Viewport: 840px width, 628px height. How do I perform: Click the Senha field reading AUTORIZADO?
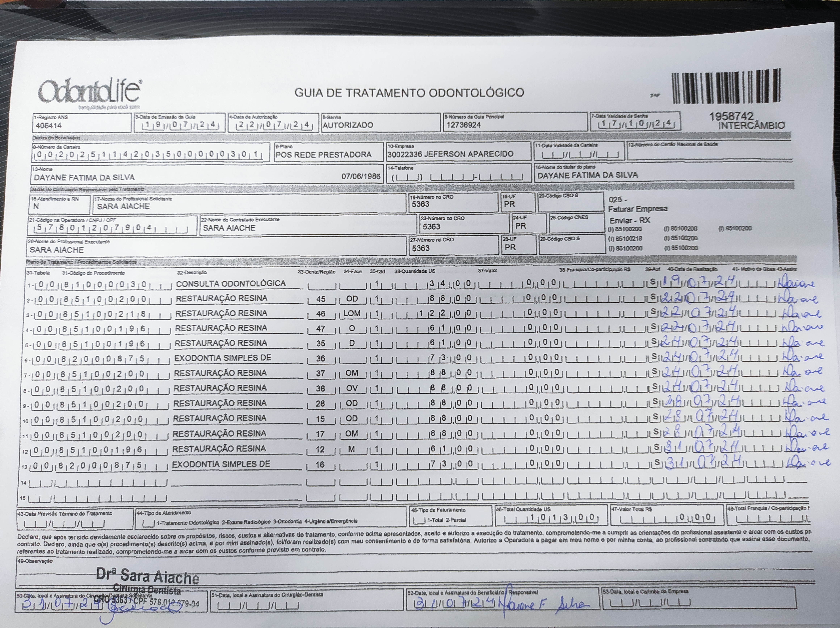point(348,125)
